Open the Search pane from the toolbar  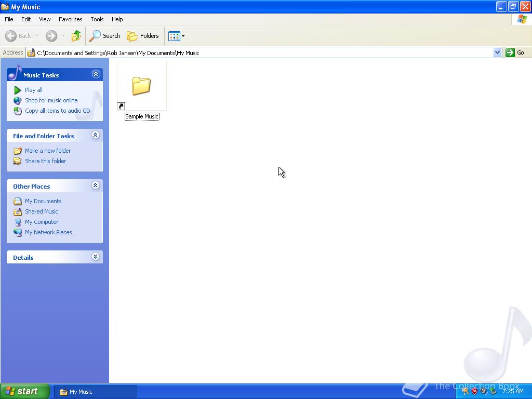(x=104, y=36)
